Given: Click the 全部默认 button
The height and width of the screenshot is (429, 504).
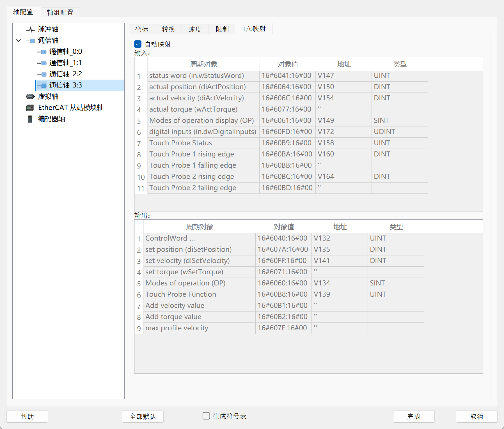Looking at the screenshot, I should (143, 416).
